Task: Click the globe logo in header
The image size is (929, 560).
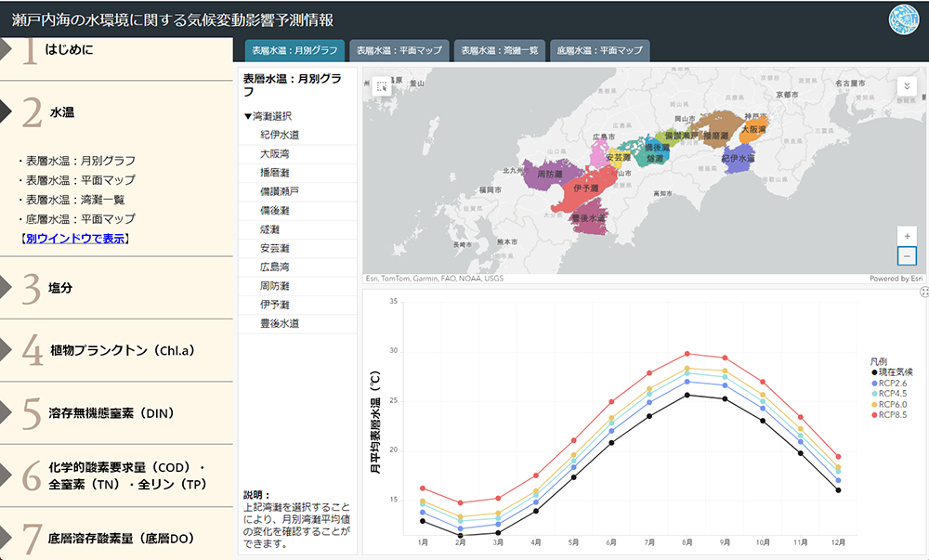Action: [x=903, y=19]
